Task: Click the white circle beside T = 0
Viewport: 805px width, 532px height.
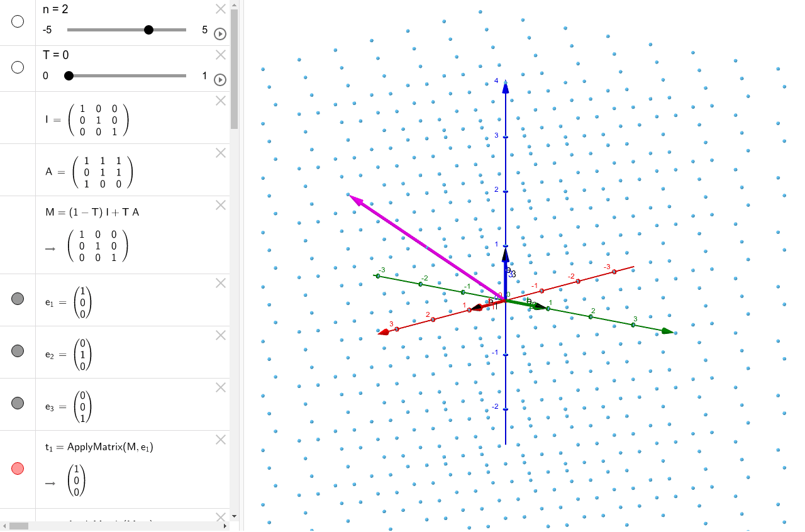Action: click(18, 67)
